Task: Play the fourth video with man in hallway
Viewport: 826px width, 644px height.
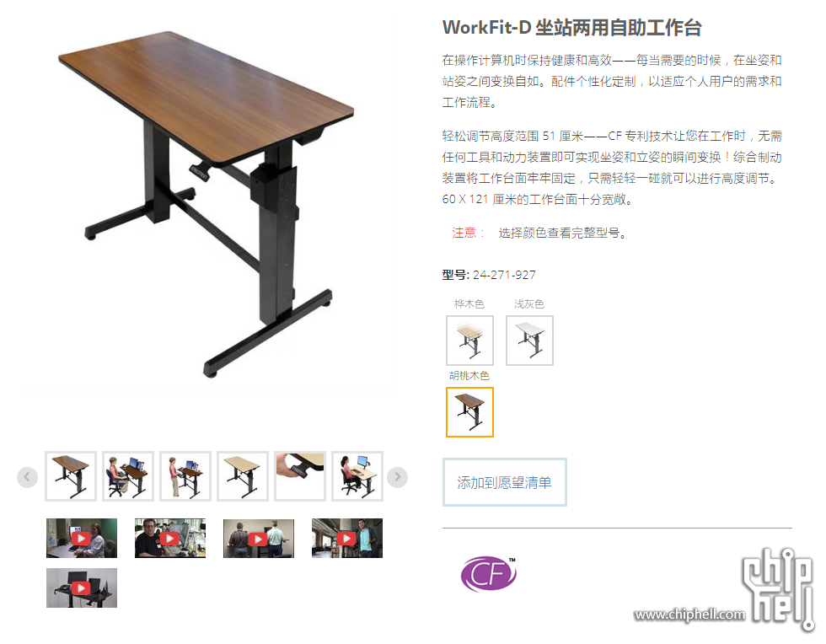Action: tap(347, 538)
